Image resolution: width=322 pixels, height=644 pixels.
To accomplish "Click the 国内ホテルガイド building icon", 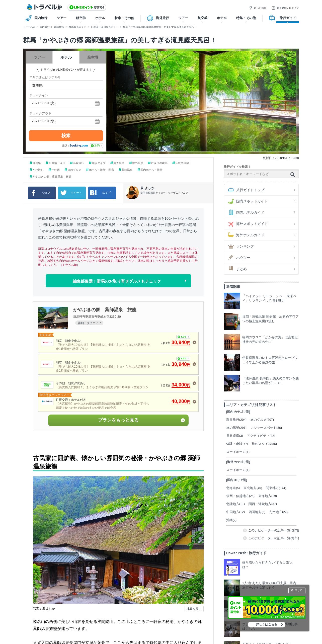I will click(231, 212).
